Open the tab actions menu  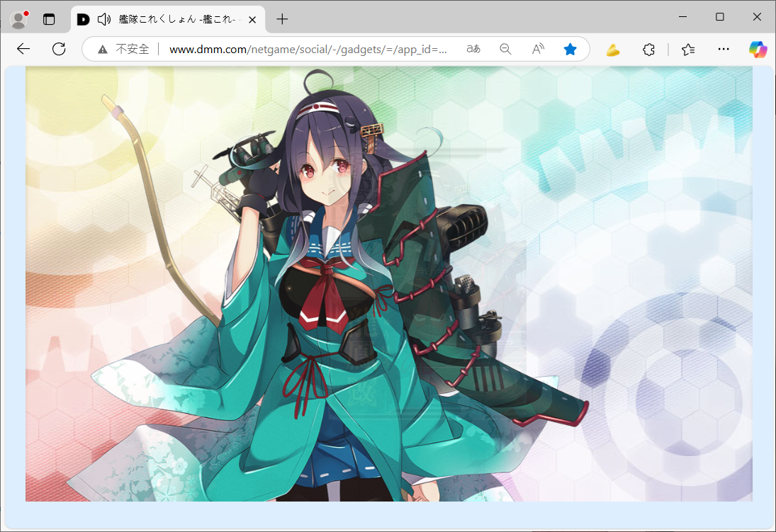[48, 19]
